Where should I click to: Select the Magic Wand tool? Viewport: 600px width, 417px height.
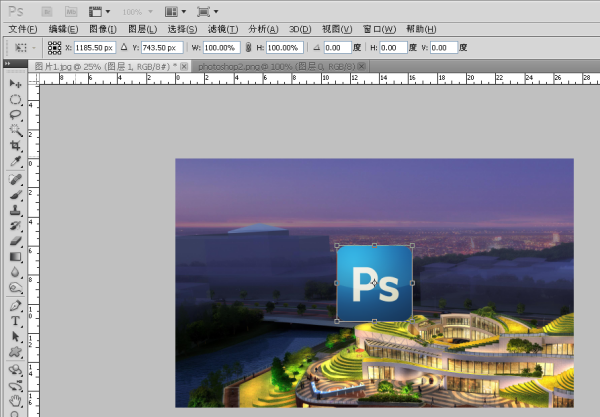pyautogui.click(x=15, y=130)
